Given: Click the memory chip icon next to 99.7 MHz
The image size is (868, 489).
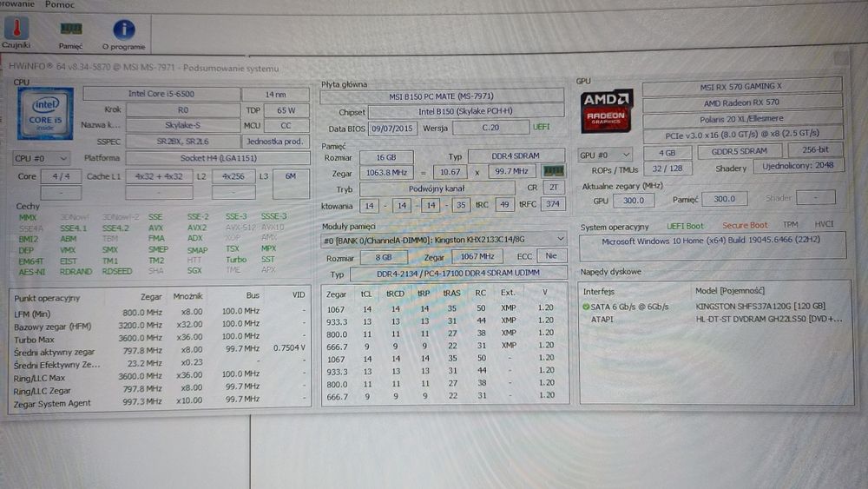Looking at the screenshot, I should 554,171.
